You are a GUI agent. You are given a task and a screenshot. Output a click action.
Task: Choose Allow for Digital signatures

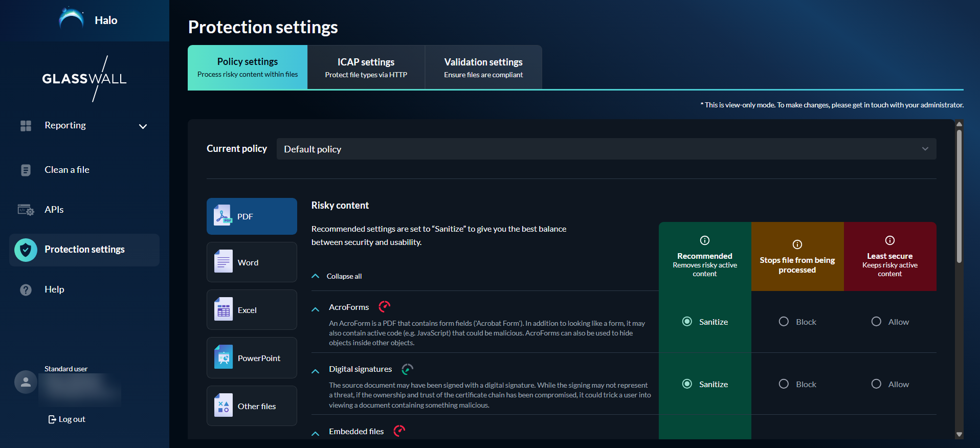[x=876, y=384]
